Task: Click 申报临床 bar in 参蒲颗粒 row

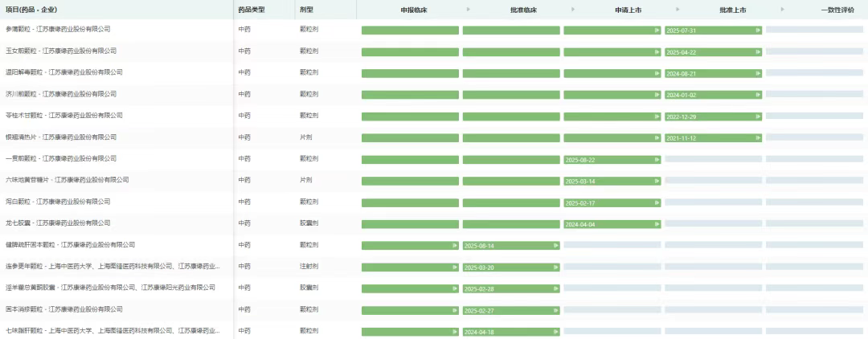Action: (410, 31)
